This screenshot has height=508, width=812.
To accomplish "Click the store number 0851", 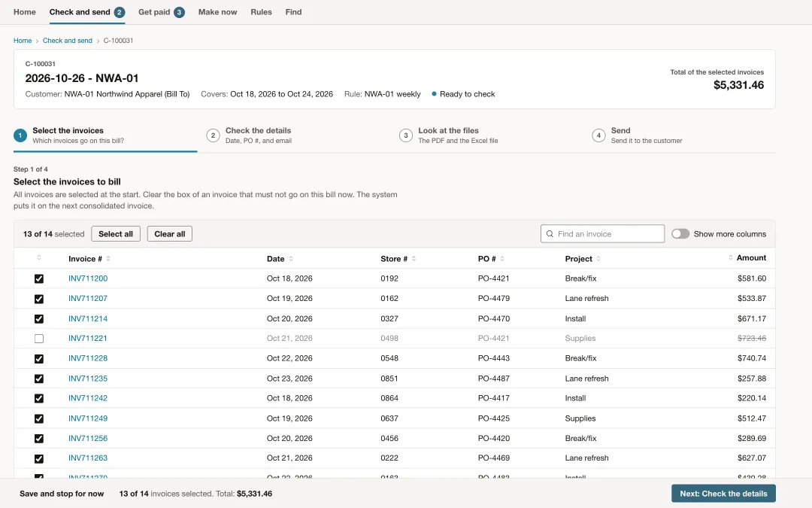I will point(389,379).
